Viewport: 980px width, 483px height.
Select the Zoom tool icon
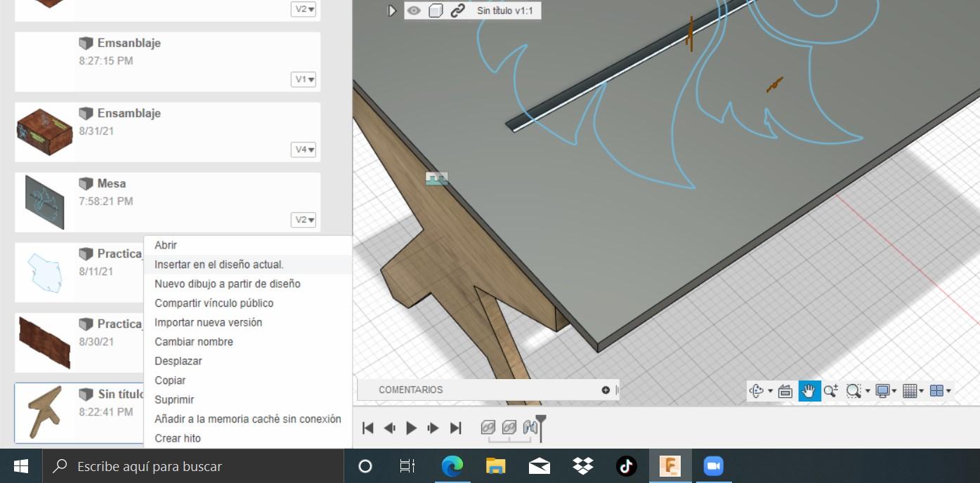click(831, 391)
